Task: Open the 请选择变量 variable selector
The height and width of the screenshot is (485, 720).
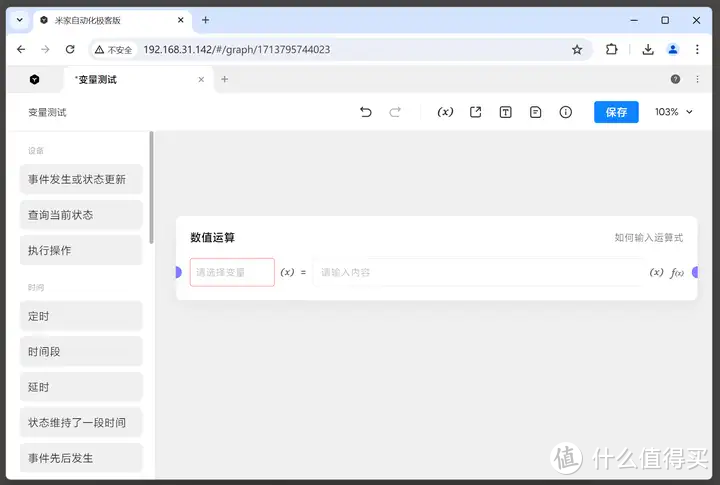Action: click(232, 272)
